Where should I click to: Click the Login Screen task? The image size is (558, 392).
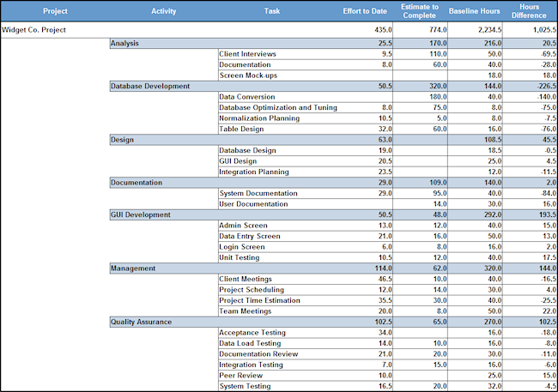242,247
